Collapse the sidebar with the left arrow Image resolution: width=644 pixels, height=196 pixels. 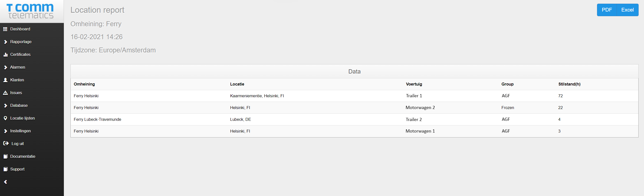(5, 182)
